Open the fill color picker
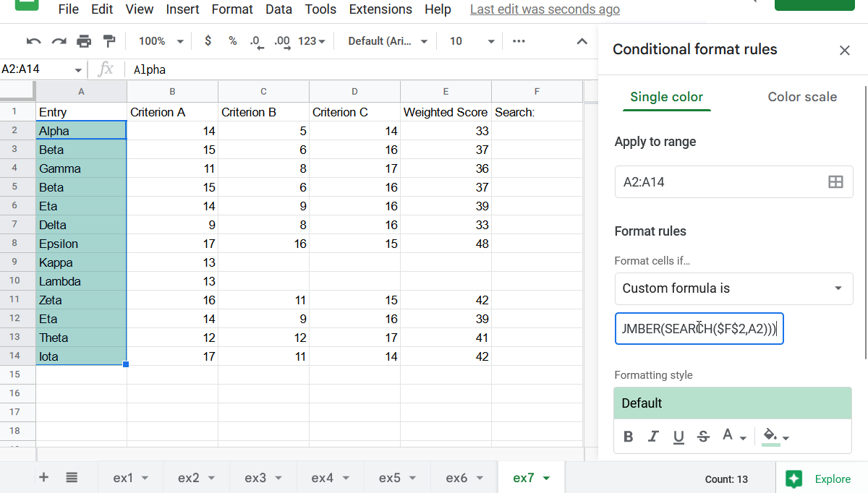The height and width of the screenshot is (493, 868). pyautogui.click(x=775, y=436)
